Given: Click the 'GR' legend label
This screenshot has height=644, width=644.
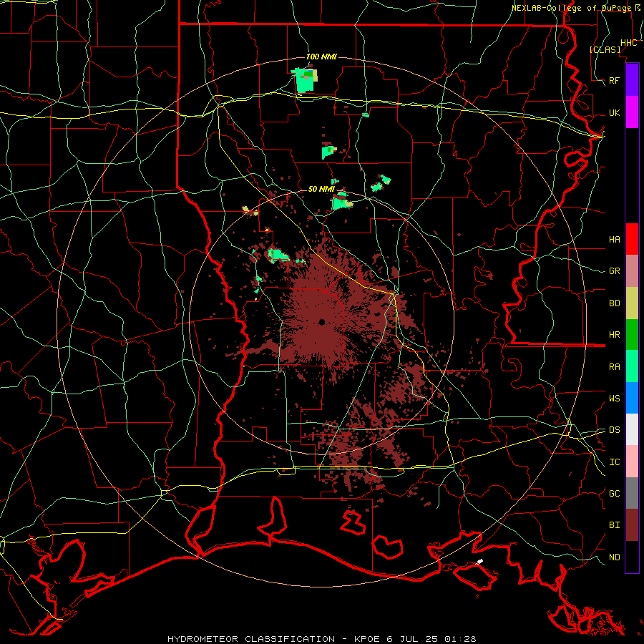Looking at the screenshot, I should click(615, 271).
